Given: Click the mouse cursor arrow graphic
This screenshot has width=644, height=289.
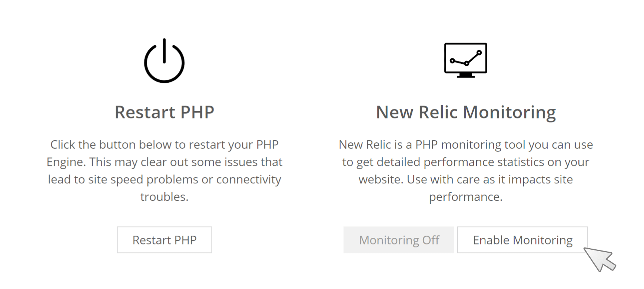Looking at the screenshot, I should point(600,259).
